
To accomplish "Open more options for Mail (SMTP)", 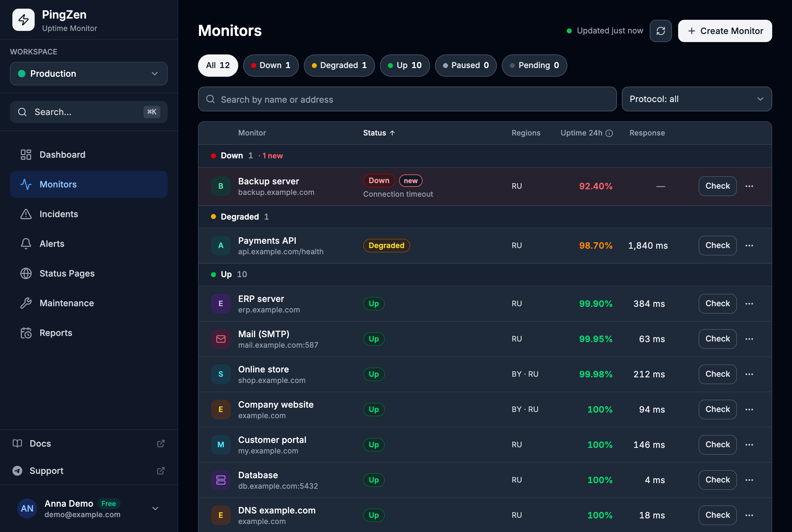I will tap(749, 339).
